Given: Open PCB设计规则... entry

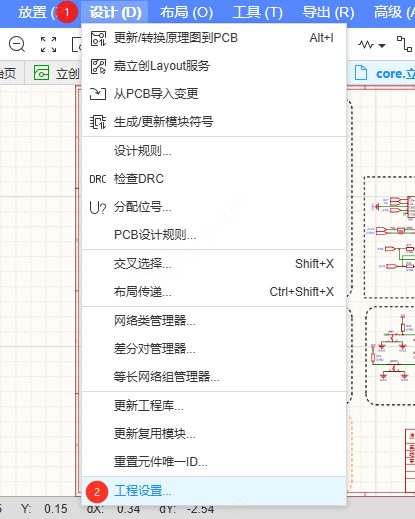Looking at the screenshot, I should pos(214,235).
